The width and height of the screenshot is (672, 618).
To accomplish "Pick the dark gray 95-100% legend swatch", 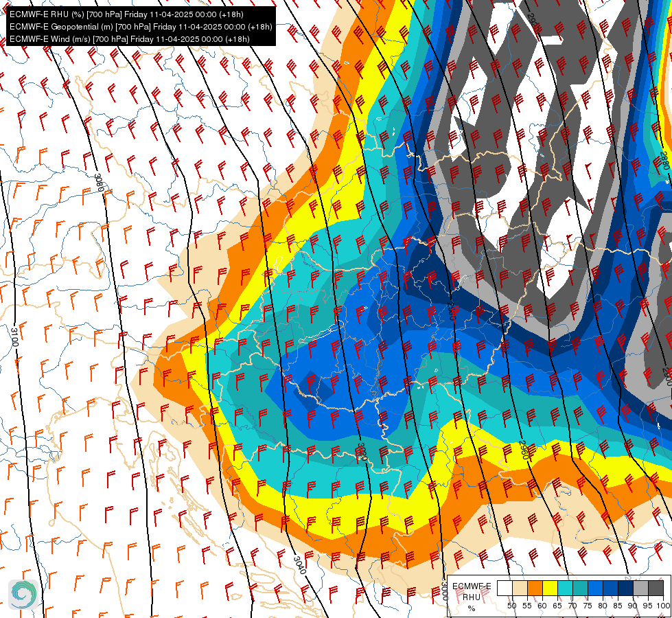I will 656,588.
